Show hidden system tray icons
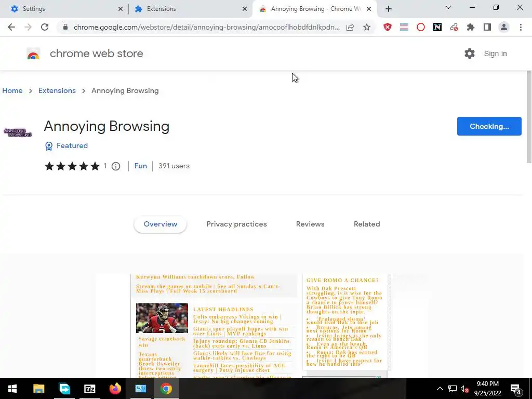532x399 pixels. [440, 389]
